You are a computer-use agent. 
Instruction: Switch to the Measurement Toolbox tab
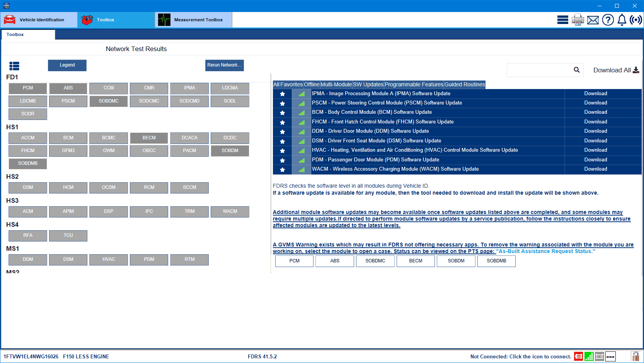[x=193, y=20]
